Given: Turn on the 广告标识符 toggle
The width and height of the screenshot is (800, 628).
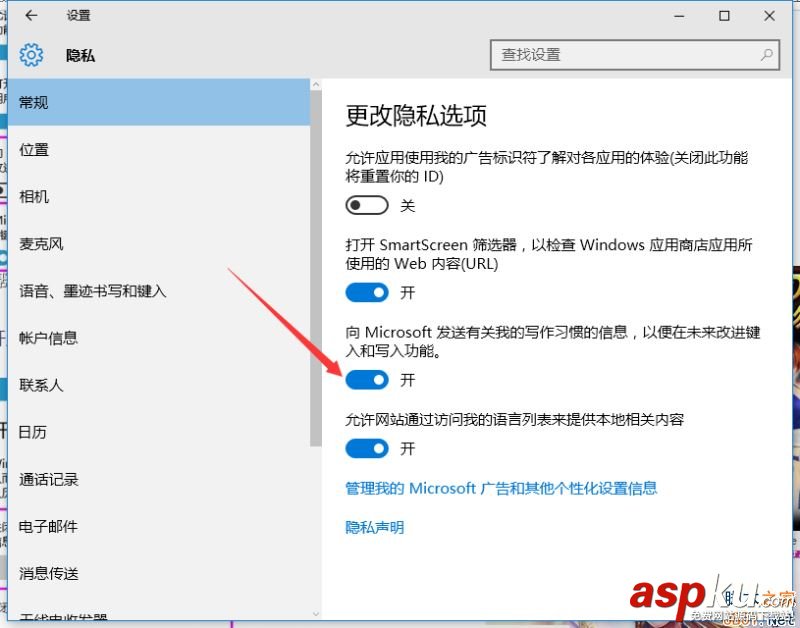Looking at the screenshot, I should [x=366, y=205].
